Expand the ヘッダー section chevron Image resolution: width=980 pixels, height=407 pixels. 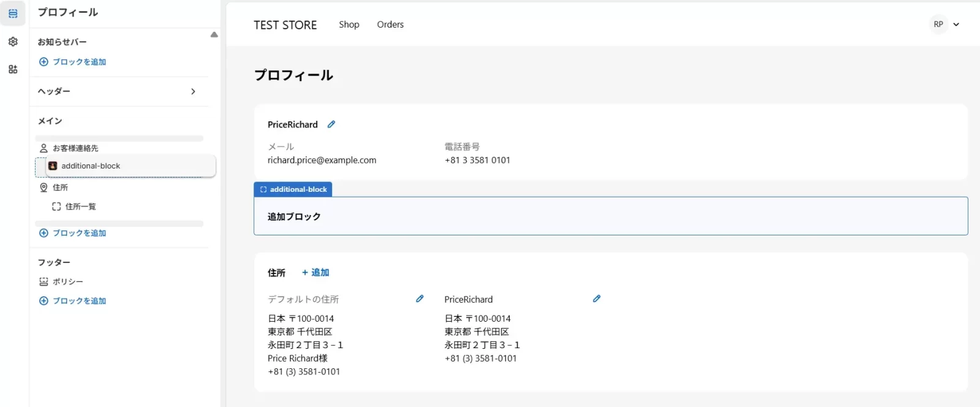click(193, 91)
